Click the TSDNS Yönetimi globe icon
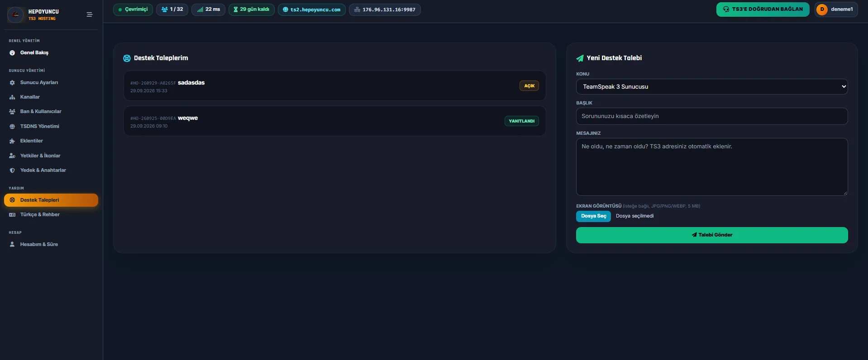The height and width of the screenshot is (360, 868). 12,127
